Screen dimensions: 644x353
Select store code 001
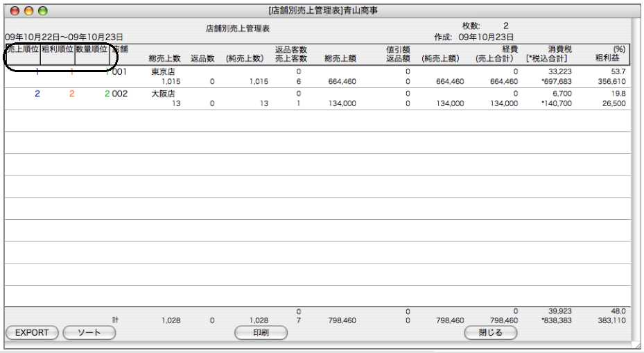pyautogui.click(x=119, y=72)
